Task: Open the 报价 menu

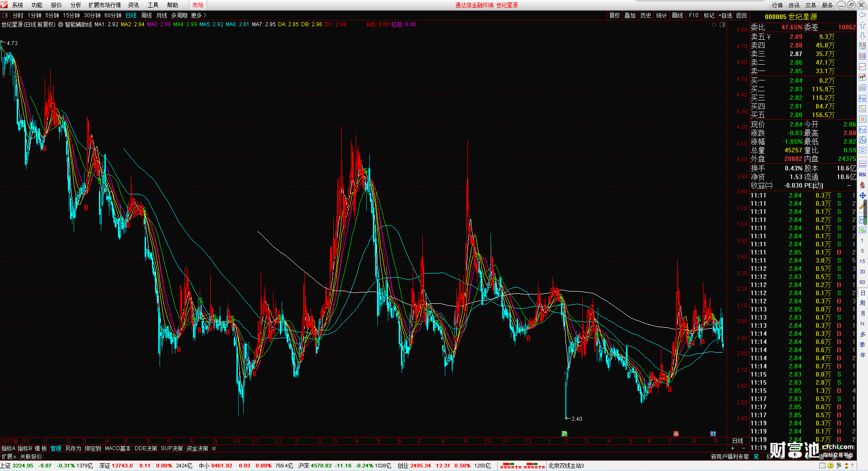Action: 57,5
